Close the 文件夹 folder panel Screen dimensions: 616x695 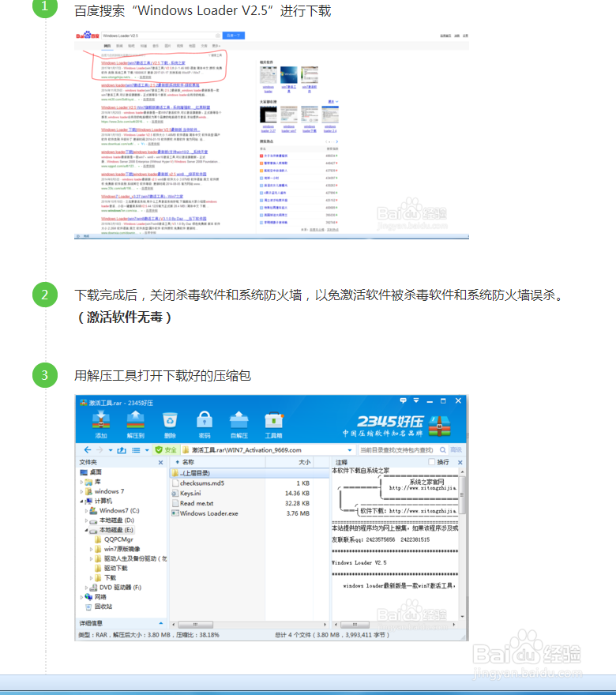coord(160,462)
